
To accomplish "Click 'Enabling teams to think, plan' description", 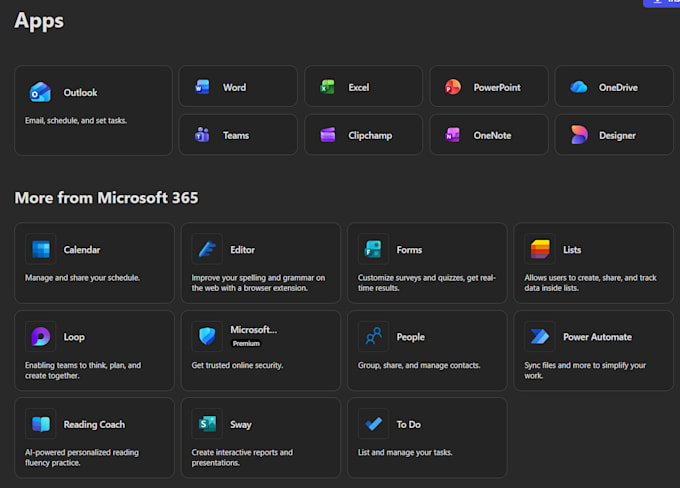I will coord(83,370).
